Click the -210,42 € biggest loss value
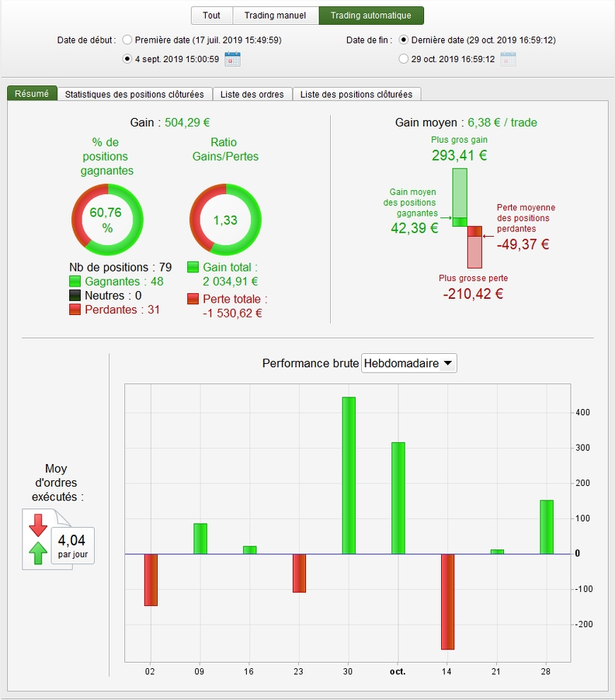This screenshot has height=700, width=615. pos(474,294)
